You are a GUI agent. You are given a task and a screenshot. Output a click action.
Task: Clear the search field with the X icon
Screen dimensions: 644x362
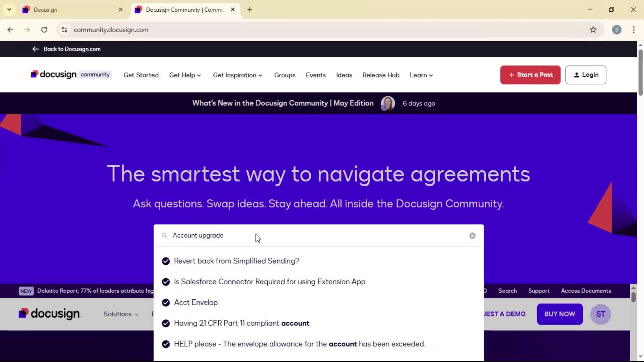tap(472, 236)
